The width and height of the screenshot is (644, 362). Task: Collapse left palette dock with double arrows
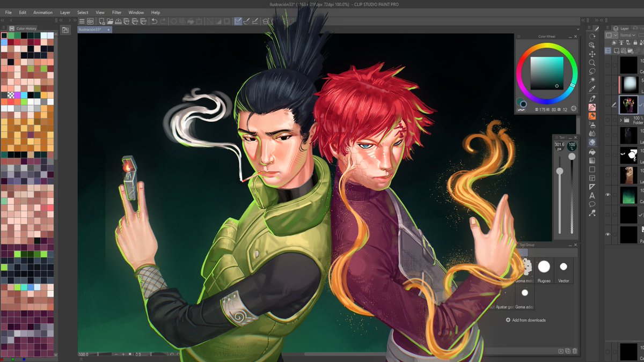4,20
